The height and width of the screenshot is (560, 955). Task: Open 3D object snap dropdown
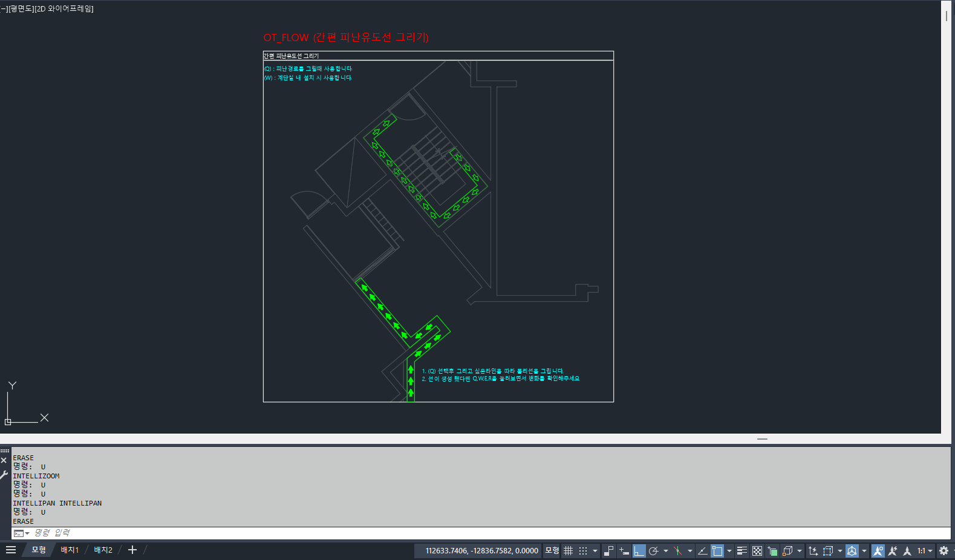[800, 551]
